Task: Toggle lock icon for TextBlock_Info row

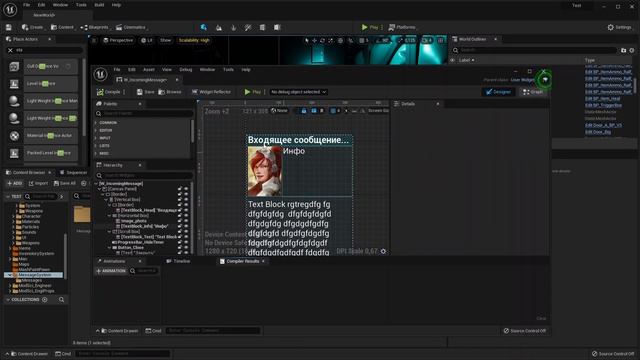Action: [180, 226]
